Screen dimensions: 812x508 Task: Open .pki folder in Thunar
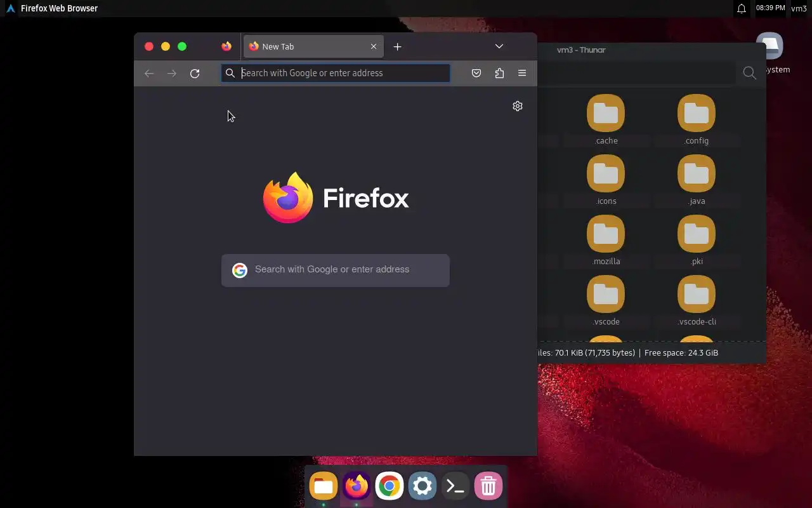696,241
